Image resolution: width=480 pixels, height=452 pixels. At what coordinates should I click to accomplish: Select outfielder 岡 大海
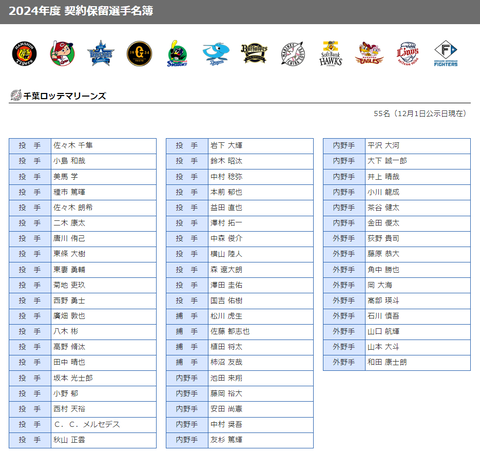380,285
